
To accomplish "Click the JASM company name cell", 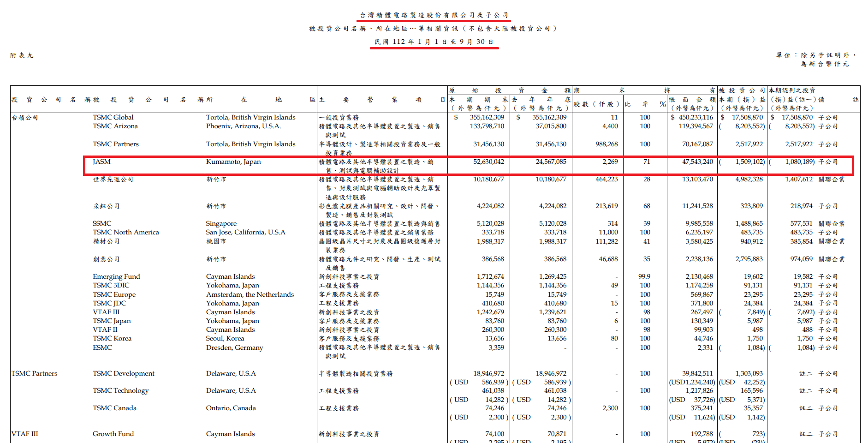I will point(101,162).
